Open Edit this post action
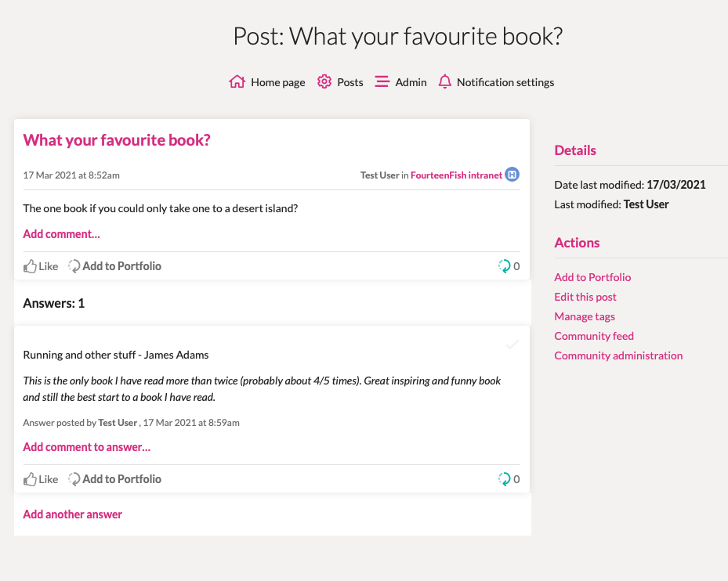 tap(585, 297)
